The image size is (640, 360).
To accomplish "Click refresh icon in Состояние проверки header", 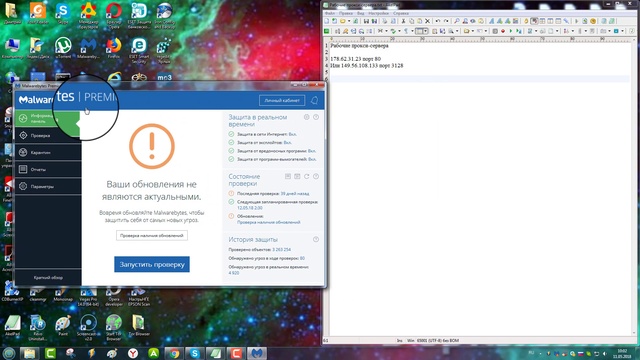I will pyautogui.click(x=307, y=176).
